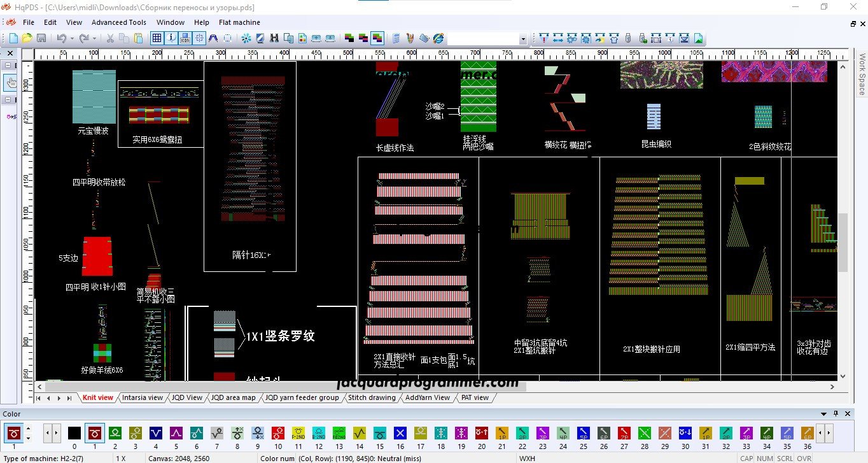868x463 pixels.
Task: Click the blue snowflake pattern icon
Action: pos(246,38)
